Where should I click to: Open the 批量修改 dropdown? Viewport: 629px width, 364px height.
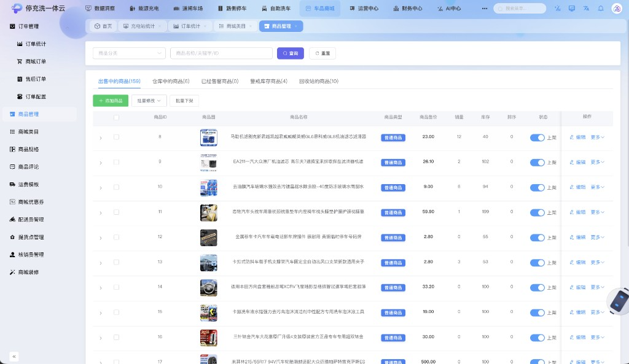click(x=149, y=101)
